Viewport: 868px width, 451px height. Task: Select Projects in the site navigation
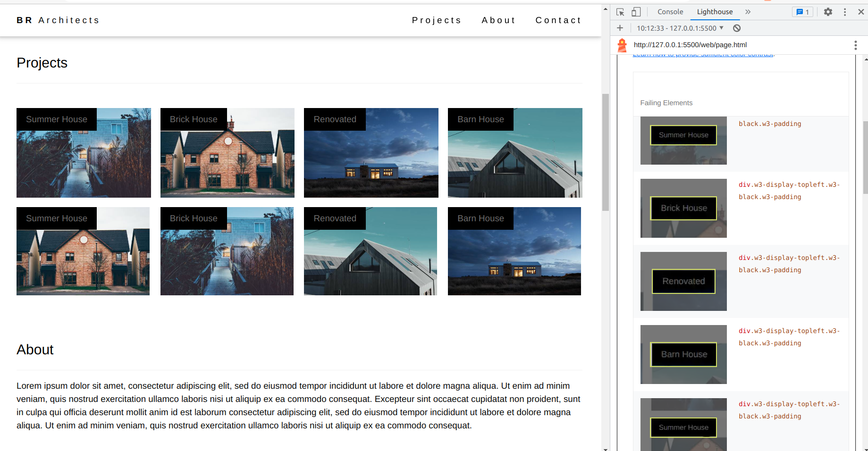(437, 20)
